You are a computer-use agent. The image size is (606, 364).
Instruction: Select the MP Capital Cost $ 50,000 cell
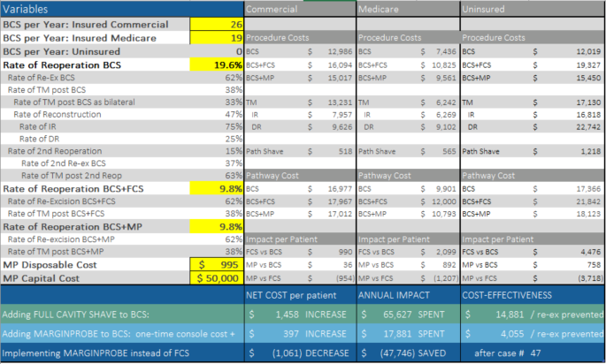click(217, 278)
